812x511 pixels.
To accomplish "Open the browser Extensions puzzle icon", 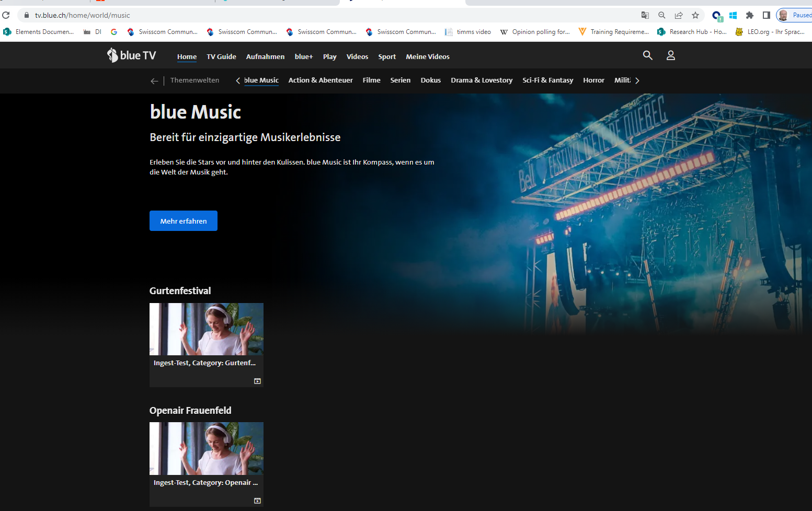I will tap(749, 15).
